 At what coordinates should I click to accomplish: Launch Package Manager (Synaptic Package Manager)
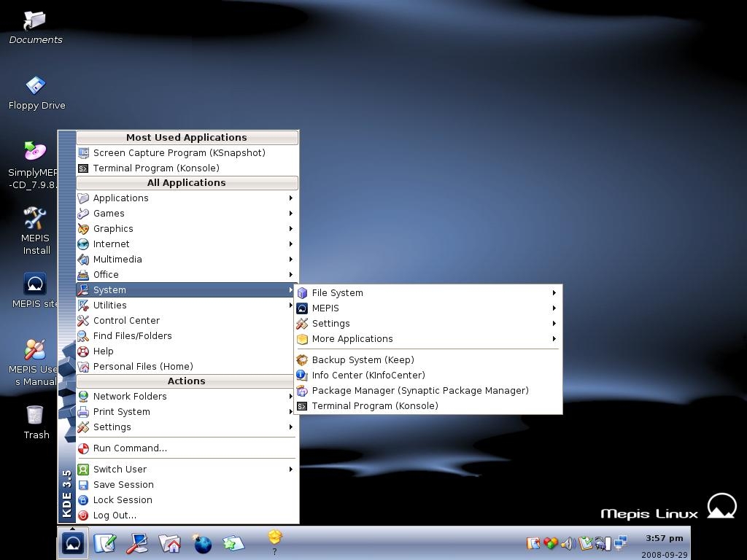pos(427,391)
